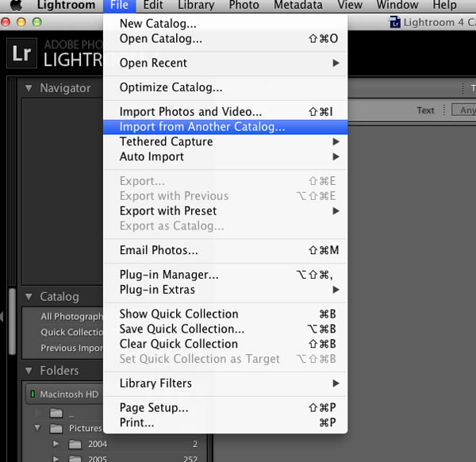The image size is (476, 462).
Task: Select Quick Collection in Catalog panel
Action: pos(71,333)
